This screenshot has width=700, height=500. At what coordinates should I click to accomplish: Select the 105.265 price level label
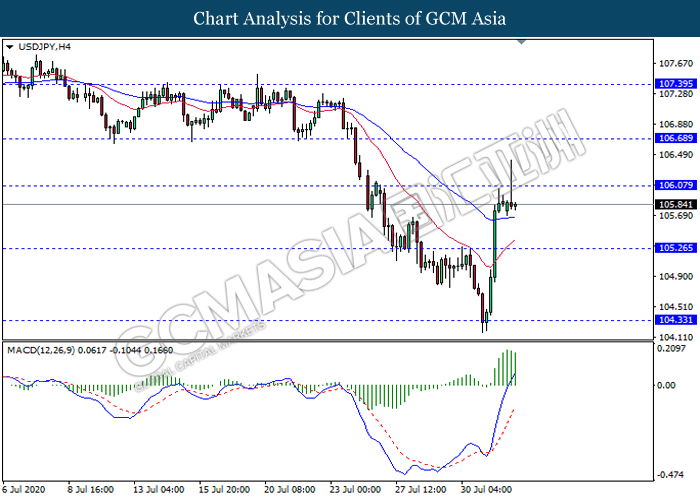coord(676,248)
